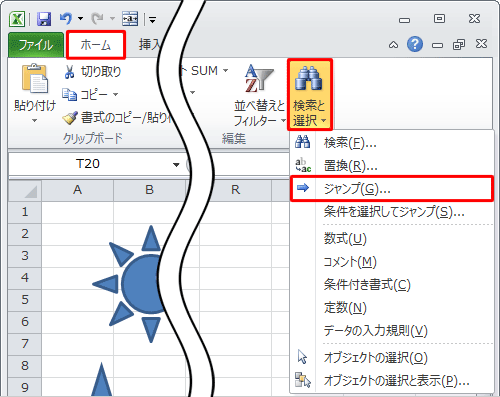Click 並べ替えとフィルター sort and filter button
The image size is (500, 397).
(260, 95)
